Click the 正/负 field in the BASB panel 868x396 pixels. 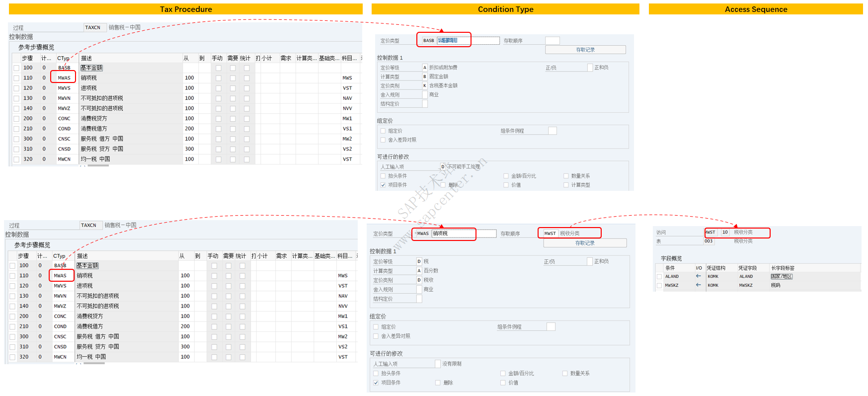click(x=590, y=68)
